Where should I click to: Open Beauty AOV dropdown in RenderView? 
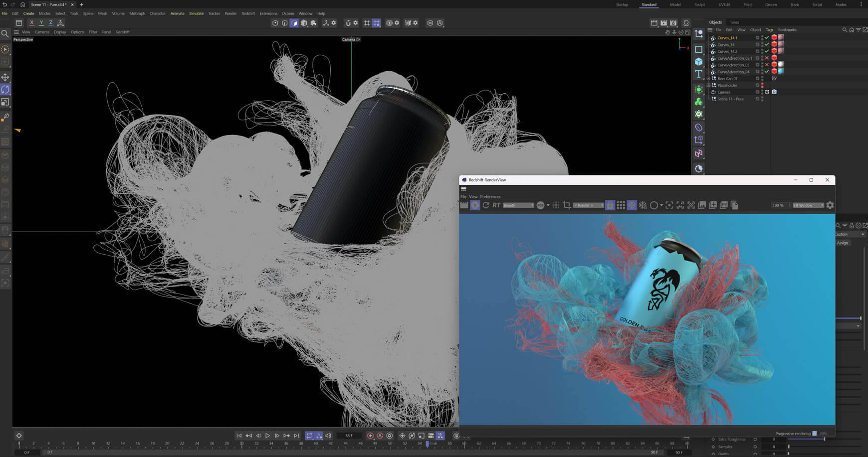pos(518,205)
